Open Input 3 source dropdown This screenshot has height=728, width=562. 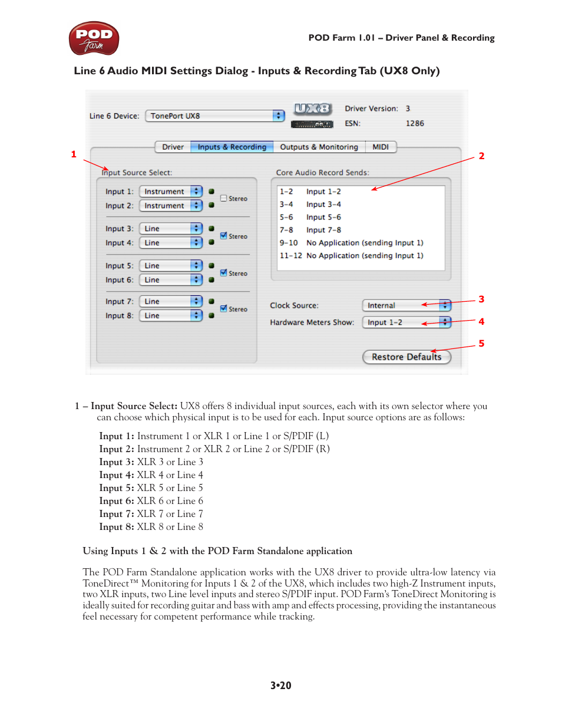[x=171, y=229]
